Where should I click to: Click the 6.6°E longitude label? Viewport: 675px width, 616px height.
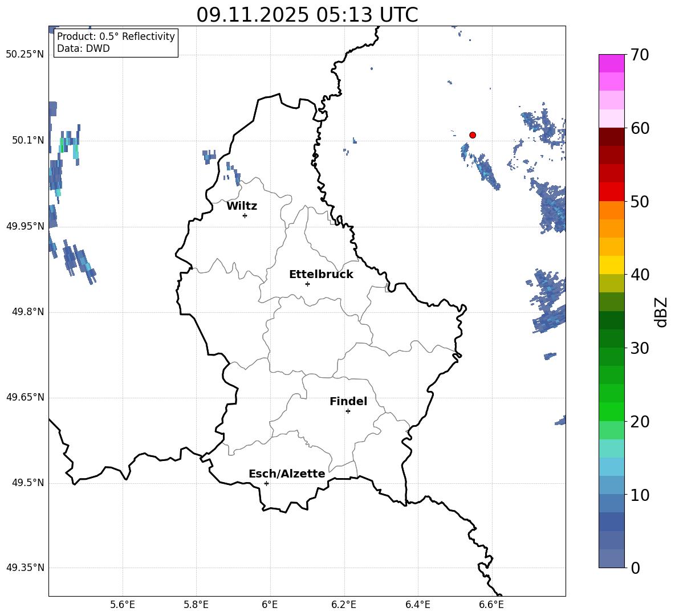pyautogui.click(x=491, y=605)
